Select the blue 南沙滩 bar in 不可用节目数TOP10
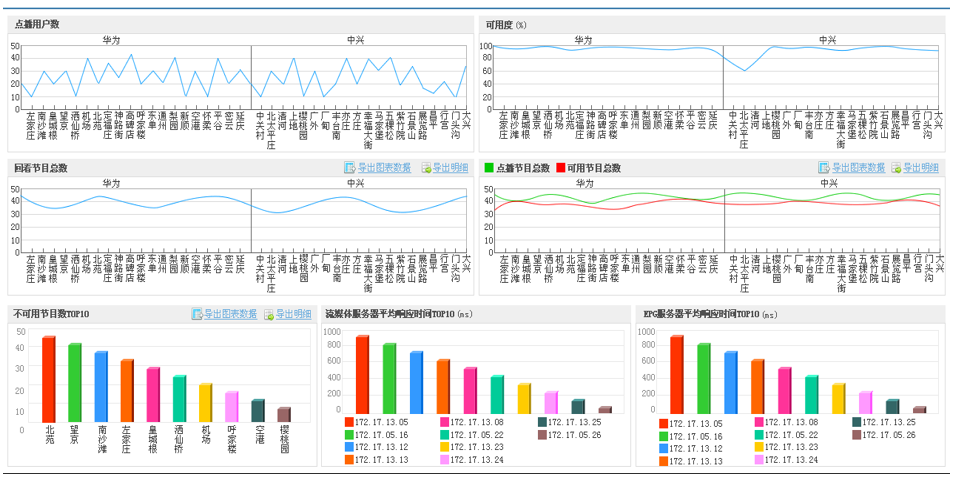This screenshot has width=955, height=492. 101,387
